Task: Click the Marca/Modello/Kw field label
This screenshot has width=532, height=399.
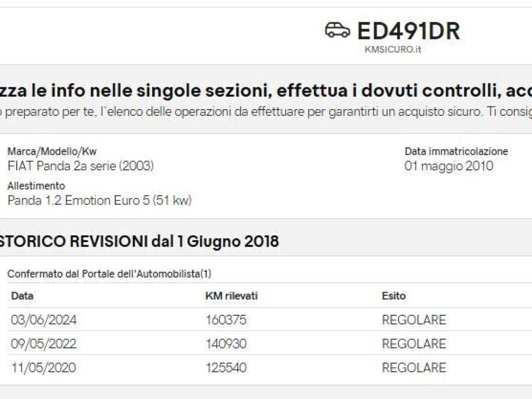Action: pyautogui.click(x=52, y=152)
